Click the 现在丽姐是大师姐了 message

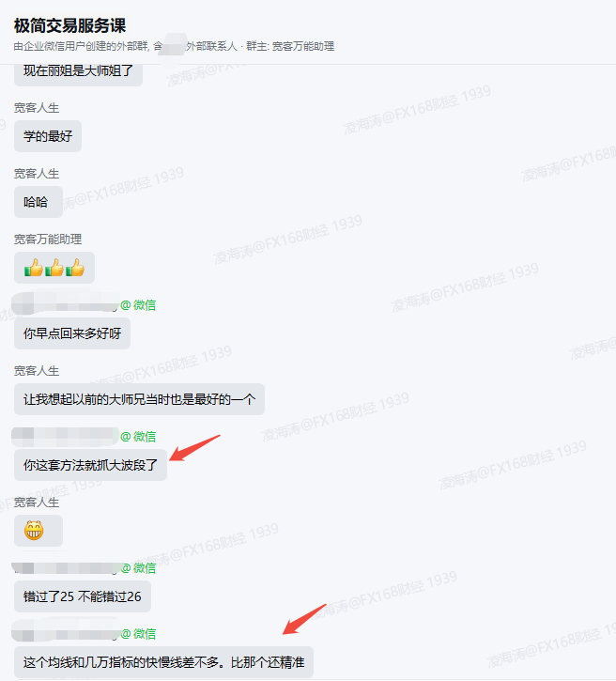(78, 72)
